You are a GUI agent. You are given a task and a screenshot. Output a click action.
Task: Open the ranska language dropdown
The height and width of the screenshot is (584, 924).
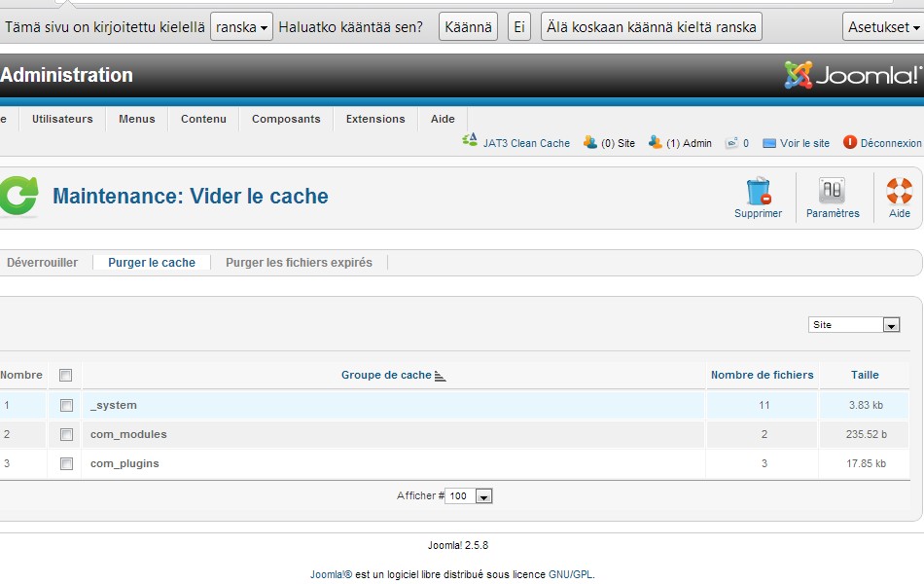click(x=241, y=27)
